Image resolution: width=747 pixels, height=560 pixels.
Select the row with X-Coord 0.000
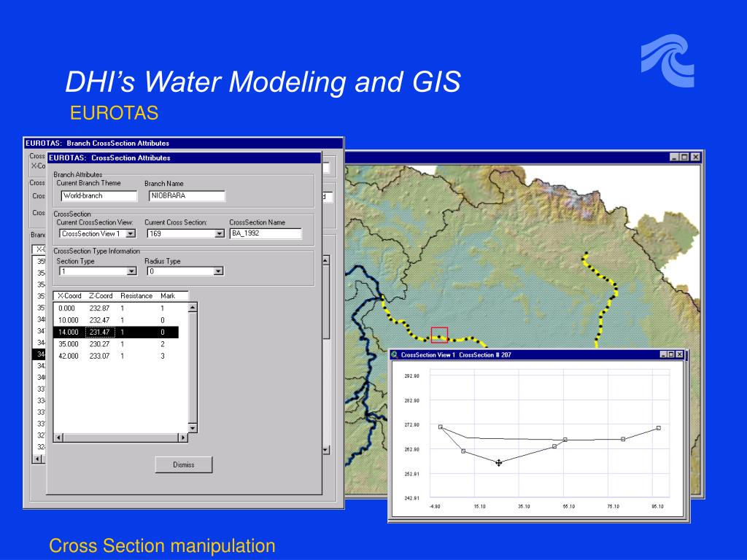pyautogui.click(x=116, y=308)
